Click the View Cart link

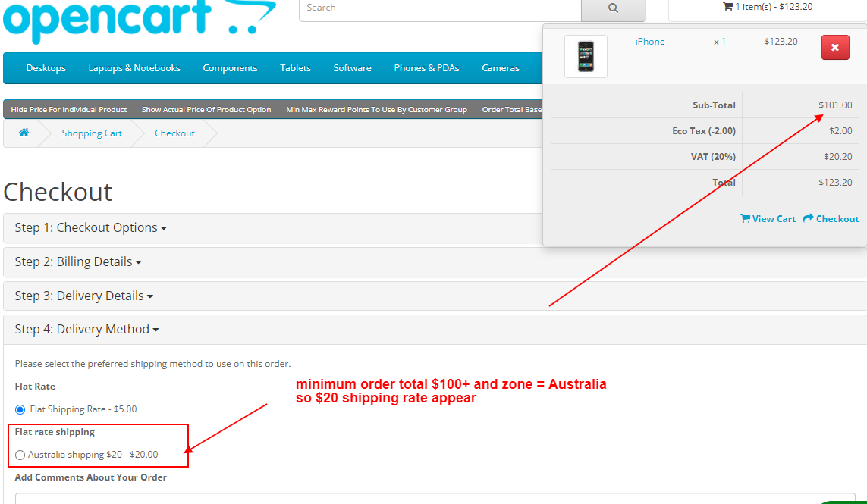coord(773,218)
